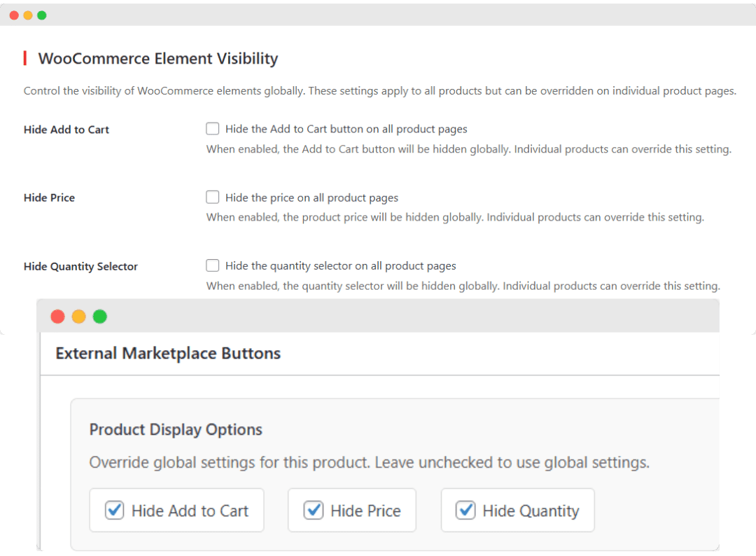Uncheck Hide Add to Cart product override
This screenshot has width=756, height=556.
click(114, 510)
